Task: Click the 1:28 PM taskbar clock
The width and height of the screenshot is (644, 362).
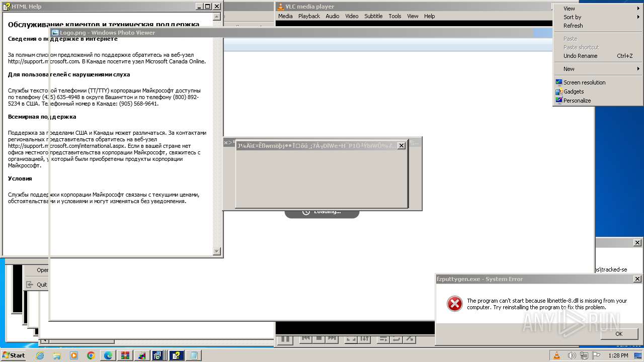Action: [618, 355]
